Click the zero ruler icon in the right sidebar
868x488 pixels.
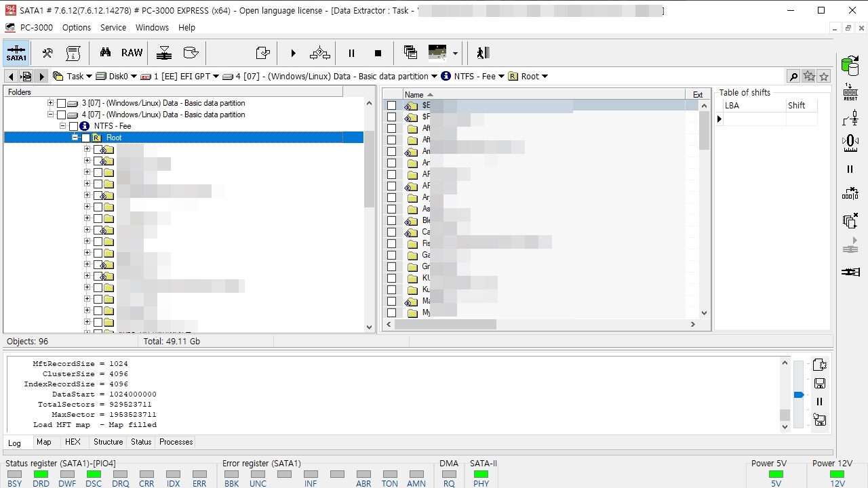coord(850,142)
